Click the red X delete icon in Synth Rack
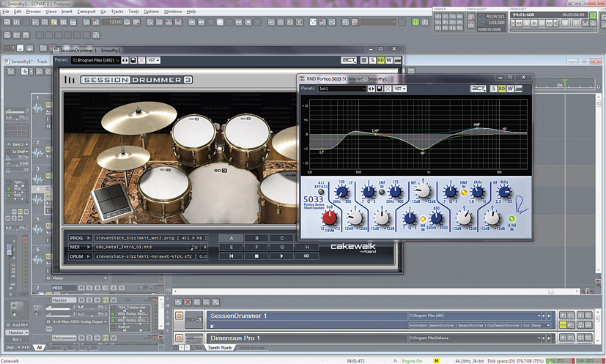Viewport: 606px width, 364px height. (188, 302)
